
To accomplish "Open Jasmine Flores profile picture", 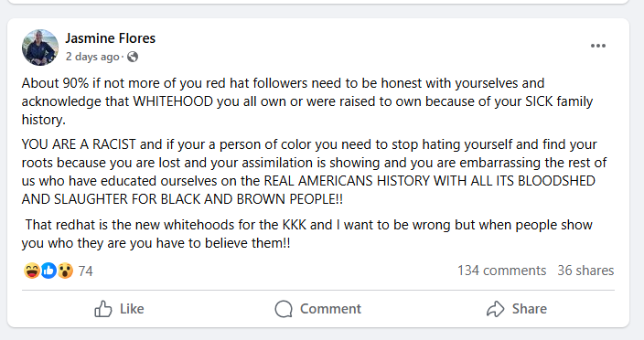I will pos(40,48).
